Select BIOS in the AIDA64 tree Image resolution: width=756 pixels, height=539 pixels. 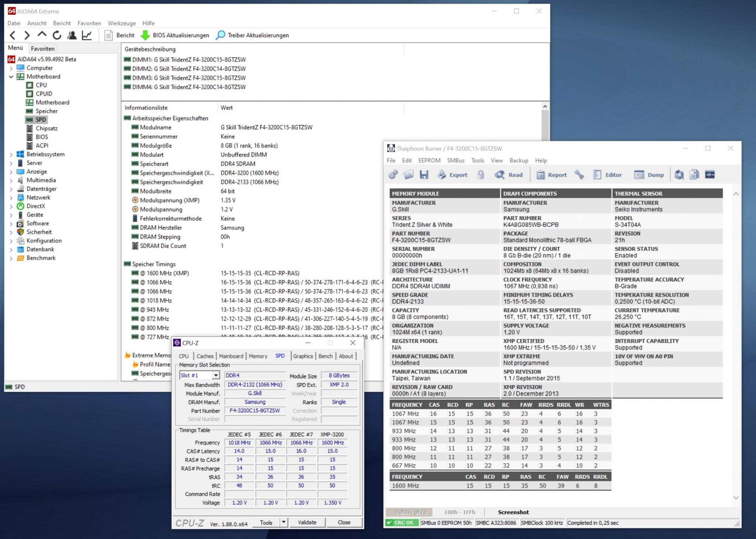click(x=42, y=137)
